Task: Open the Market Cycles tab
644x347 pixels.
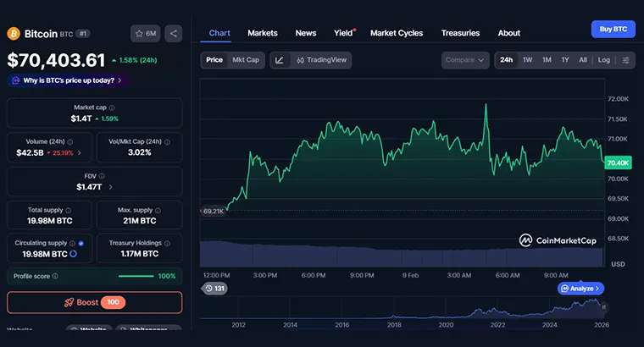Action: 397,33
